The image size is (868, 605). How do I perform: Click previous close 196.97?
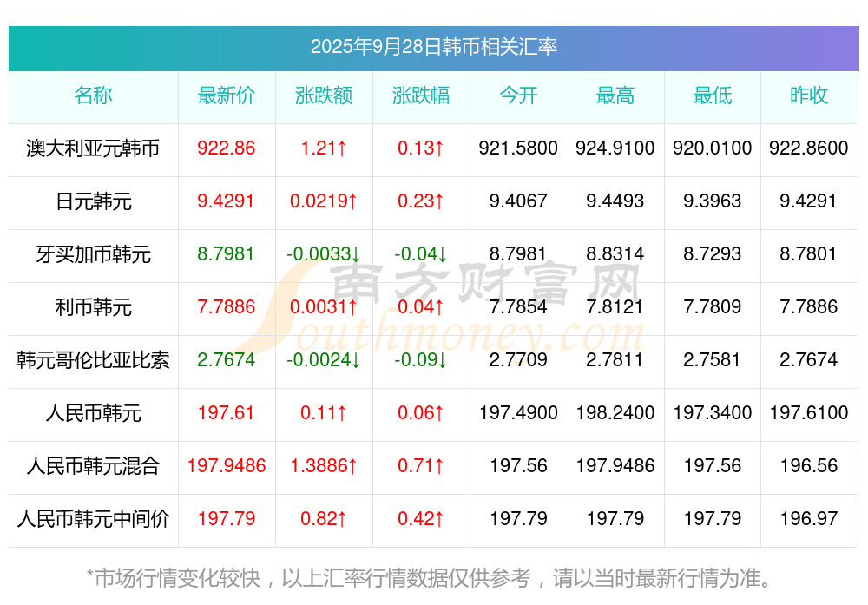809,519
